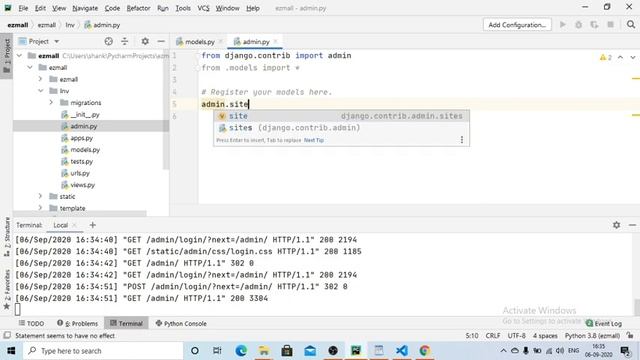The width and height of the screenshot is (640, 360).
Task: Open Chrome from the taskbar
Action: coord(424,351)
